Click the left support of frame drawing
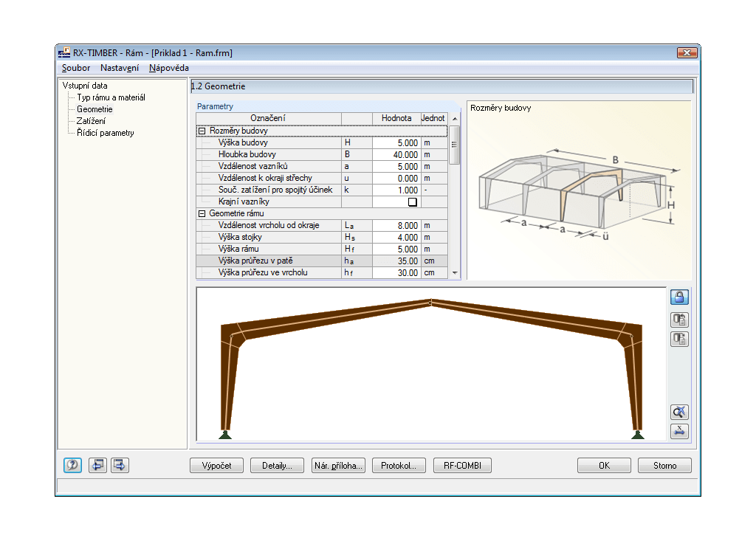The width and height of the screenshot is (756, 541). tap(225, 435)
